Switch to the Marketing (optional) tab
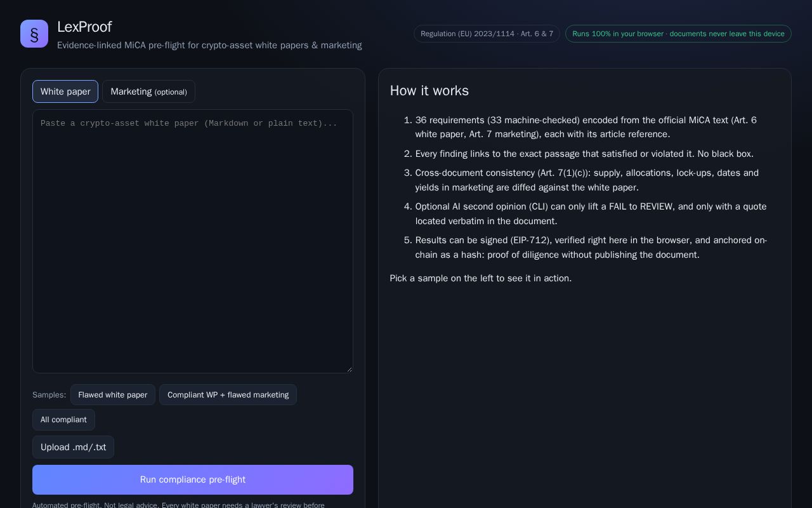 pyautogui.click(x=148, y=91)
